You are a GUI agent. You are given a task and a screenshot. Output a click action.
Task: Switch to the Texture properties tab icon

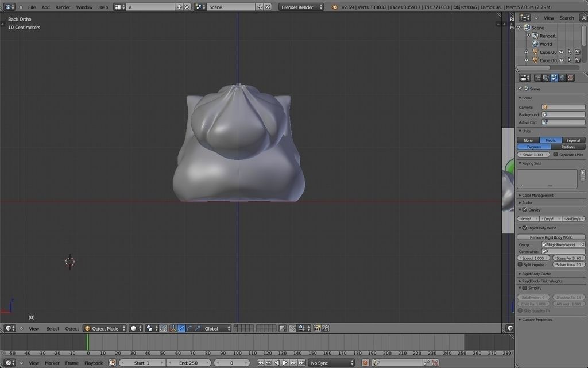(570, 78)
